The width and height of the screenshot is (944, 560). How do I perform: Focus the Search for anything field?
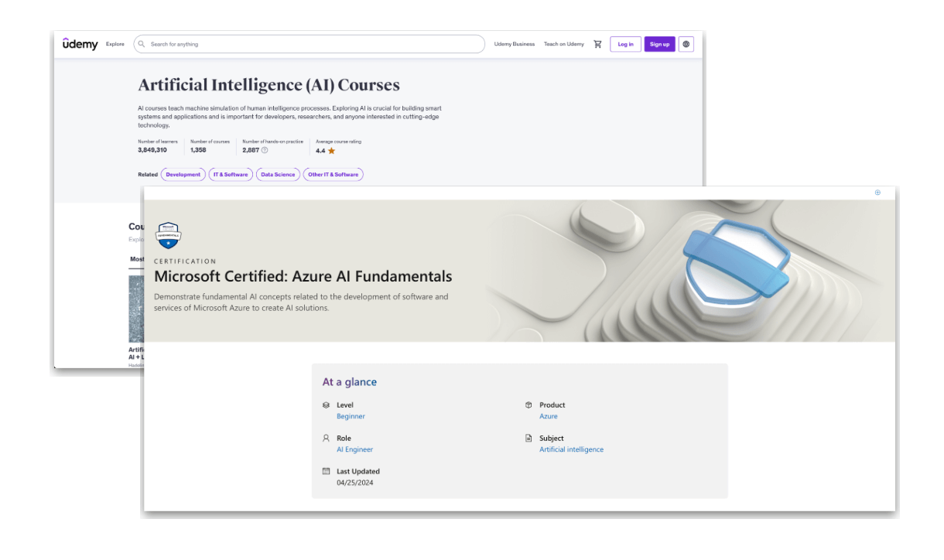pos(310,44)
